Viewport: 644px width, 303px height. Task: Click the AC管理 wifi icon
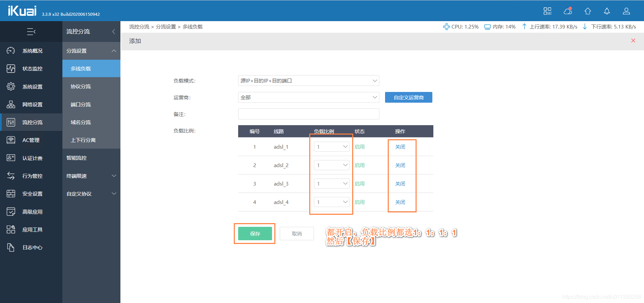tap(11, 140)
